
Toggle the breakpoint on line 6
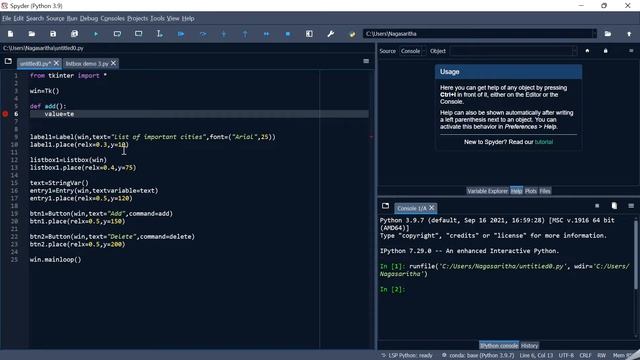pyautogui.click(x=5, y=114)
